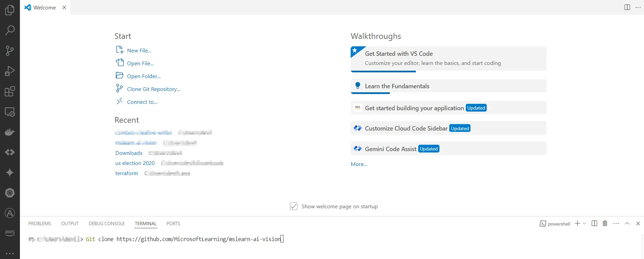
Task: Open the Search view icon
Action: (x=10, y=30)
